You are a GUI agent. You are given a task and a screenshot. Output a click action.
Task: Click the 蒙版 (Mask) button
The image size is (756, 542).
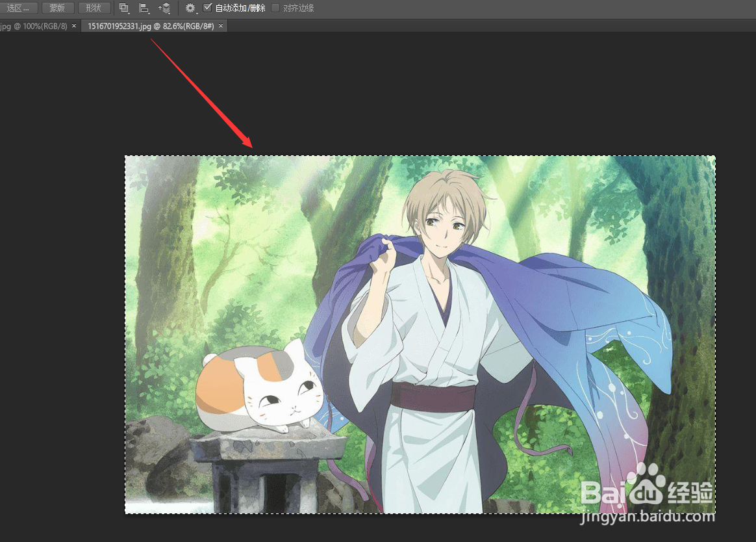pyautogui.click(x=57, y=8)
